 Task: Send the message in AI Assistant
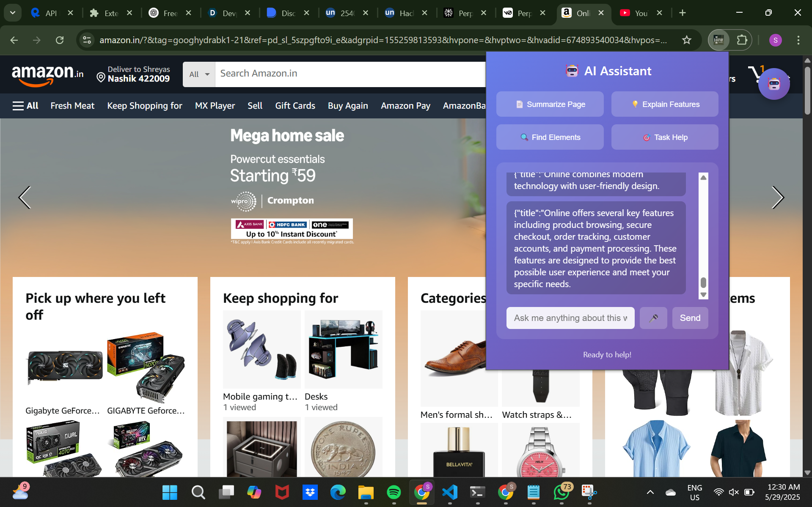click(x=690, y=318)
